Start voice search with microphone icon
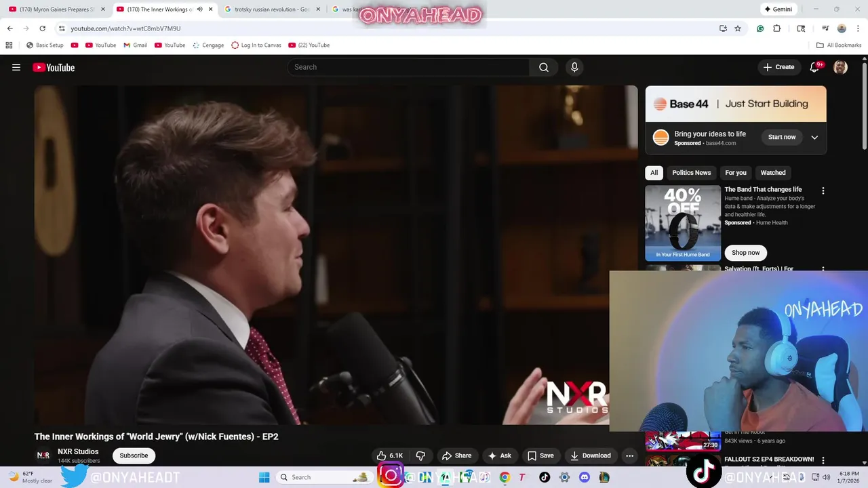The image size is (868, 488). pyautogui.click(x=574, y=67)
